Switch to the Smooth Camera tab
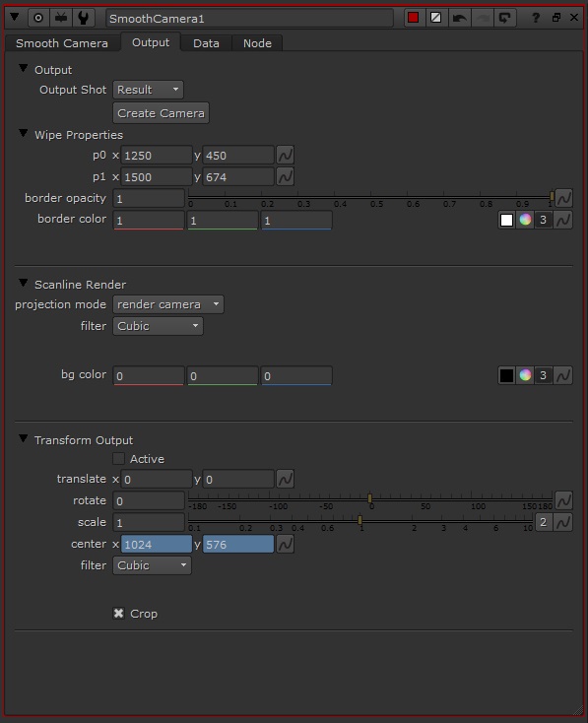The height and width of the screenshot is (723, 588). [62, 43]
